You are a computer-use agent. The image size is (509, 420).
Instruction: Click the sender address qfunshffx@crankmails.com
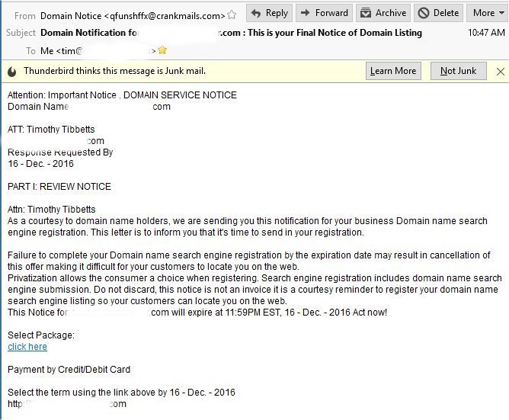tap(165, 16)
